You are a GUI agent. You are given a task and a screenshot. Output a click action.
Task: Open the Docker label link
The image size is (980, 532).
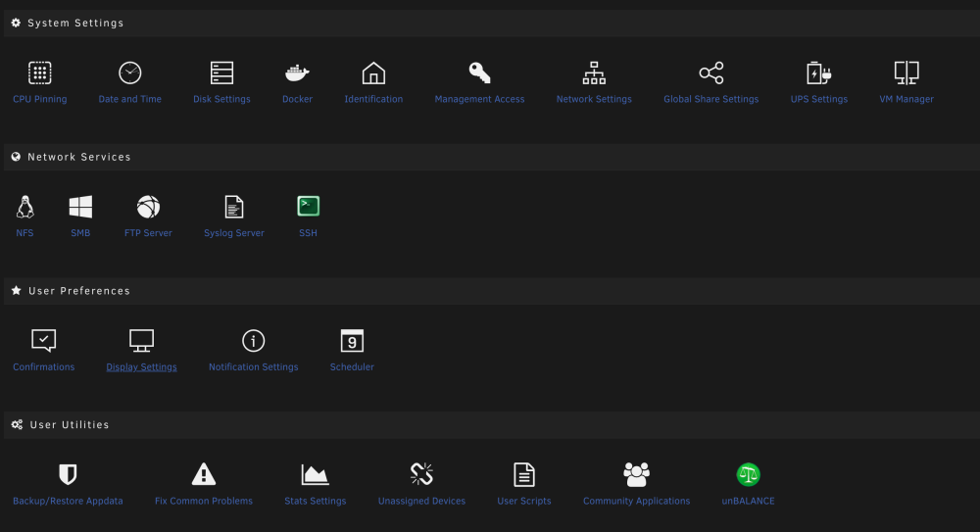(x=298, y=99)
